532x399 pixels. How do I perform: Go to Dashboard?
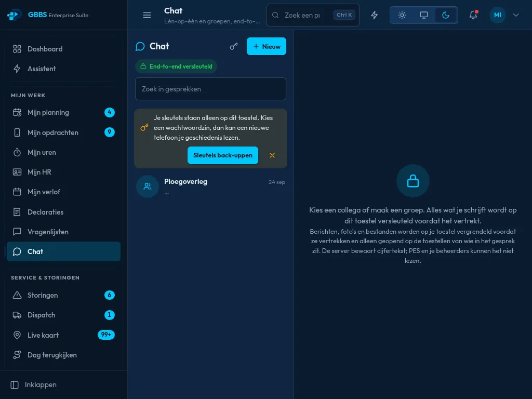tap(63, 49)
